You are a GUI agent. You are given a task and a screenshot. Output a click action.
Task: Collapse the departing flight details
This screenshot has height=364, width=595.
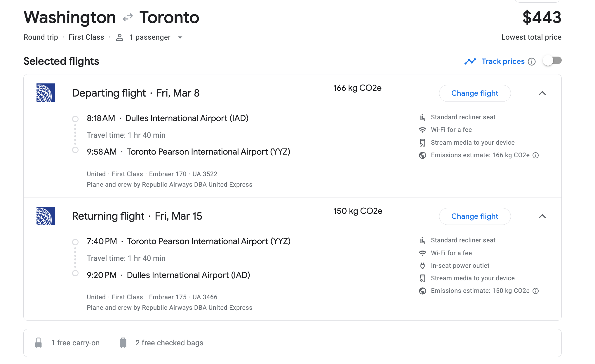point(542,93)
